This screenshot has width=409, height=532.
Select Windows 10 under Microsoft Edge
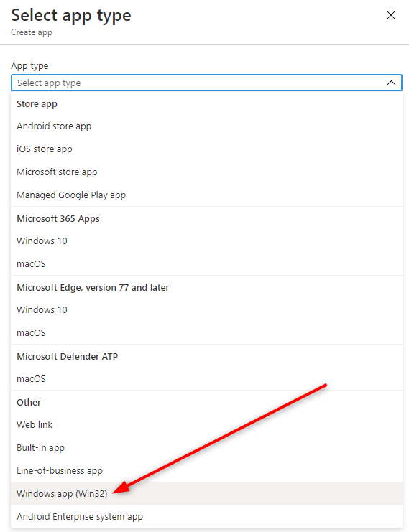206,309
